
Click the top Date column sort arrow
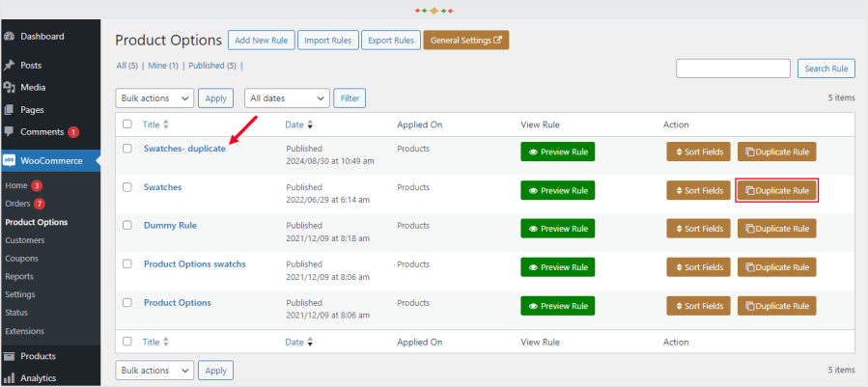310,124
